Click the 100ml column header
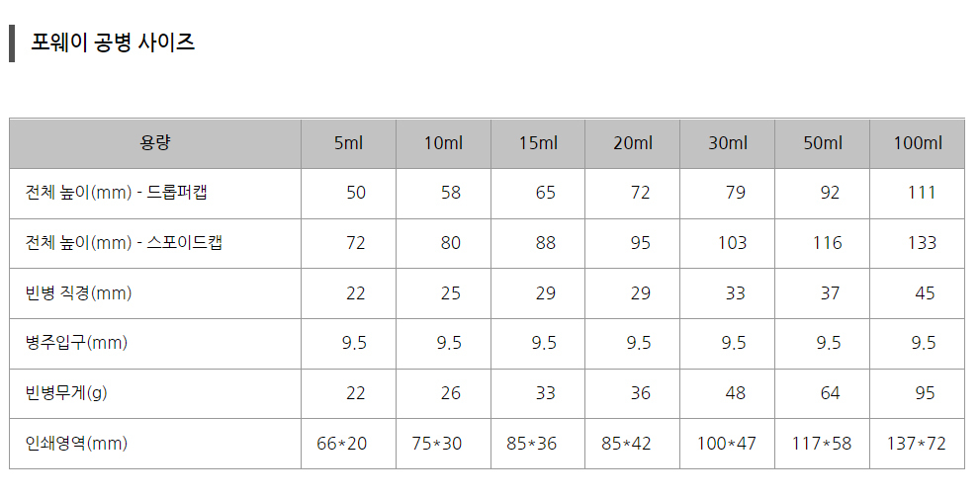This screenshot has height=497, width=980. [918, 143]
